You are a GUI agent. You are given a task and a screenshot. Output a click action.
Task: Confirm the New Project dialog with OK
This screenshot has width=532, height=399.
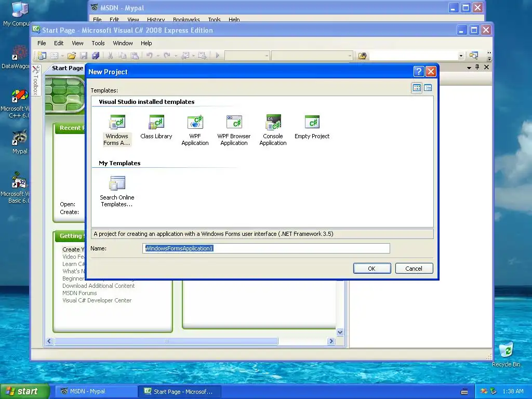[x=372, y=269]
